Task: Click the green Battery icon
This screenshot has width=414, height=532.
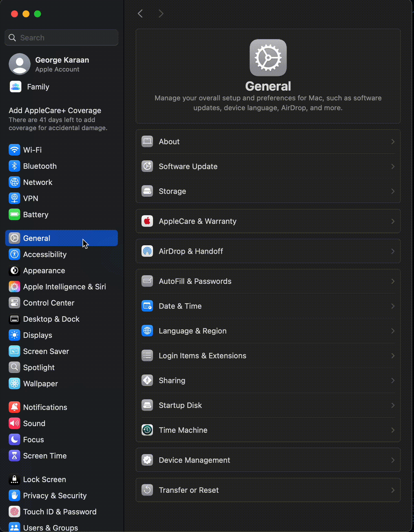Action: pos(14,215)
